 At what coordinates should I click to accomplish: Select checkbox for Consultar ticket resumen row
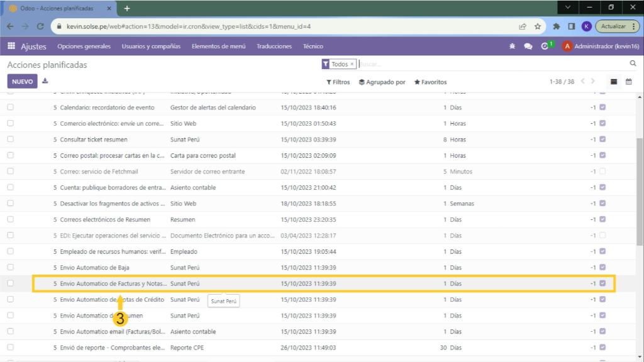[x=10, y=140]
